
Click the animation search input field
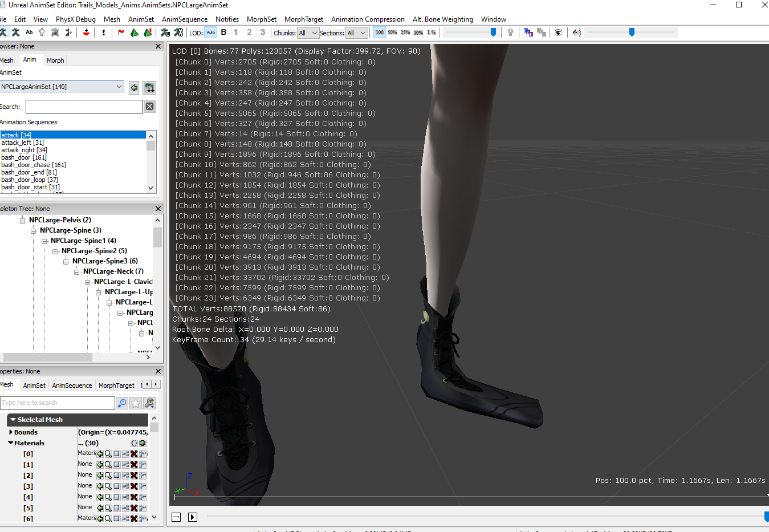[x=84, y=107]
